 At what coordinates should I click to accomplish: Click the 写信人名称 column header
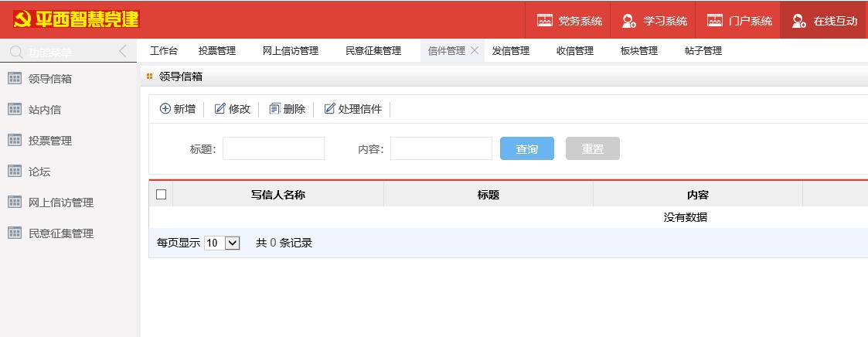(x=278, y=195)
